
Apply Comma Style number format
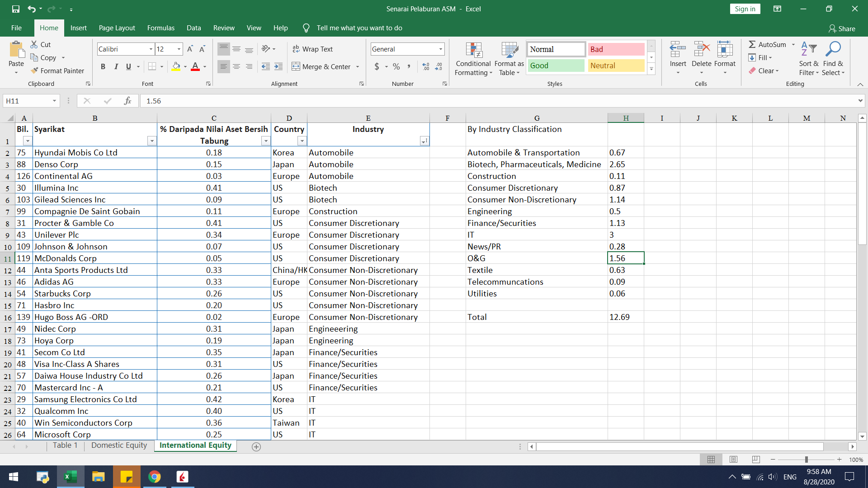pos(409,66)
